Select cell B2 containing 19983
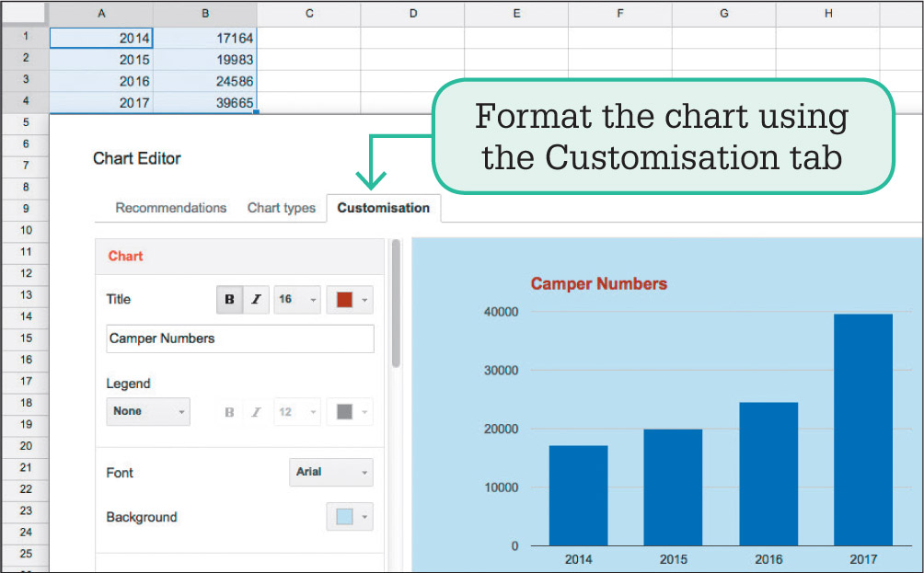 click(x=205, y=60)
